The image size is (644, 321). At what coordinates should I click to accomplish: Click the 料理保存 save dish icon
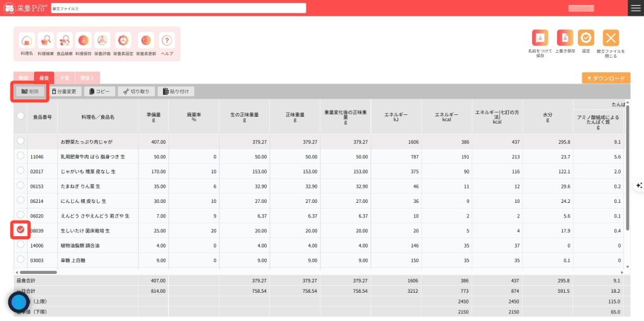(x=84, y=41)
